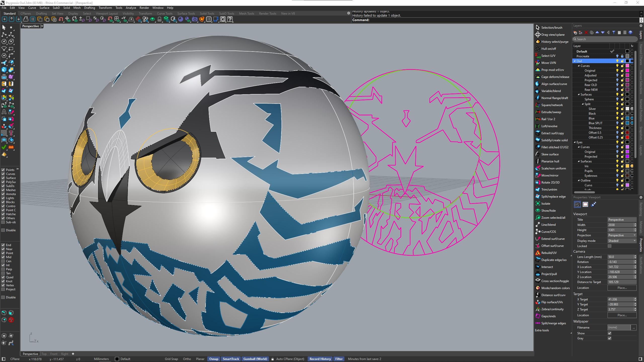
Task: Switch to the Surface Tools toolbar tab
Action: (x=186, y=14)
